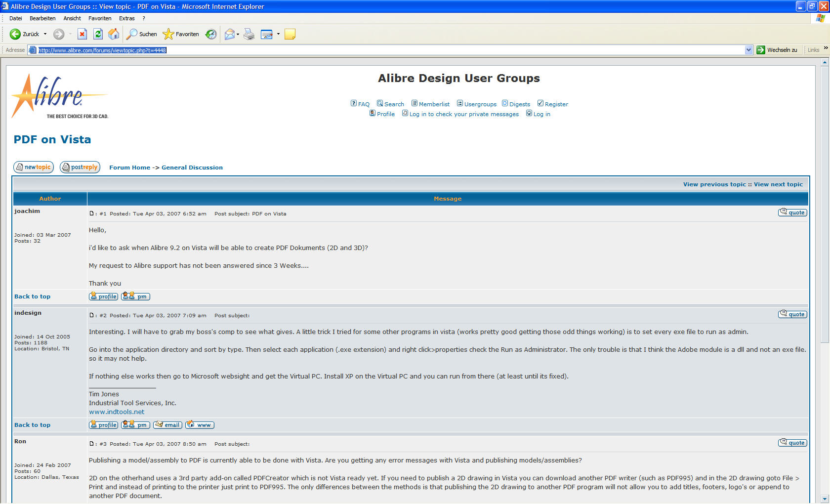
Task: Open the Zurück history dropdown arrow
Action: [x=45, y=34]
